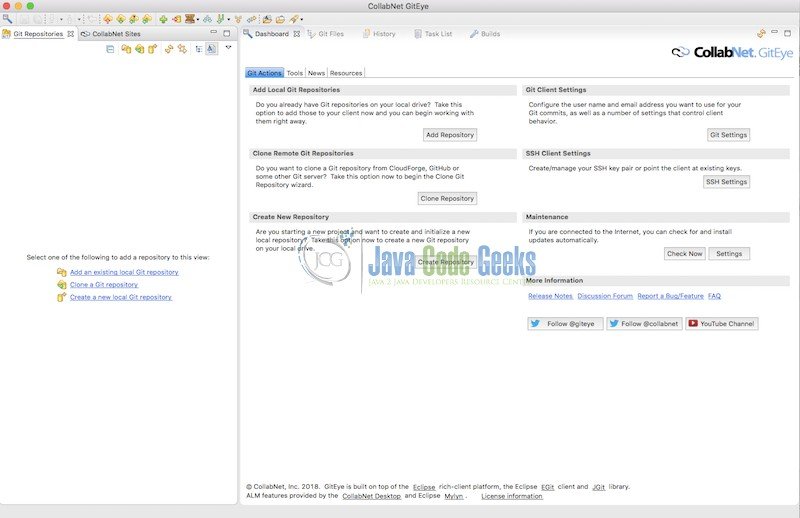Open the License information link

[512, 496]
